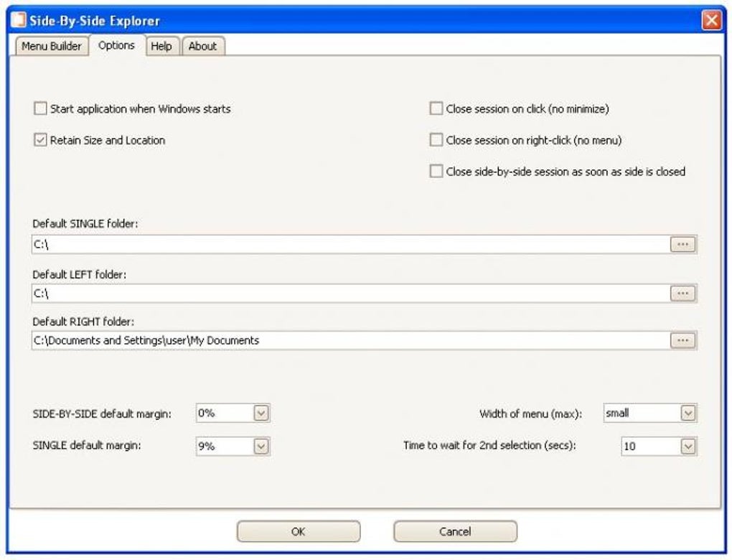Toggle Close session on right-click checkbox
The width and height of the screenshot is (732, 560).
click(436, 141)
